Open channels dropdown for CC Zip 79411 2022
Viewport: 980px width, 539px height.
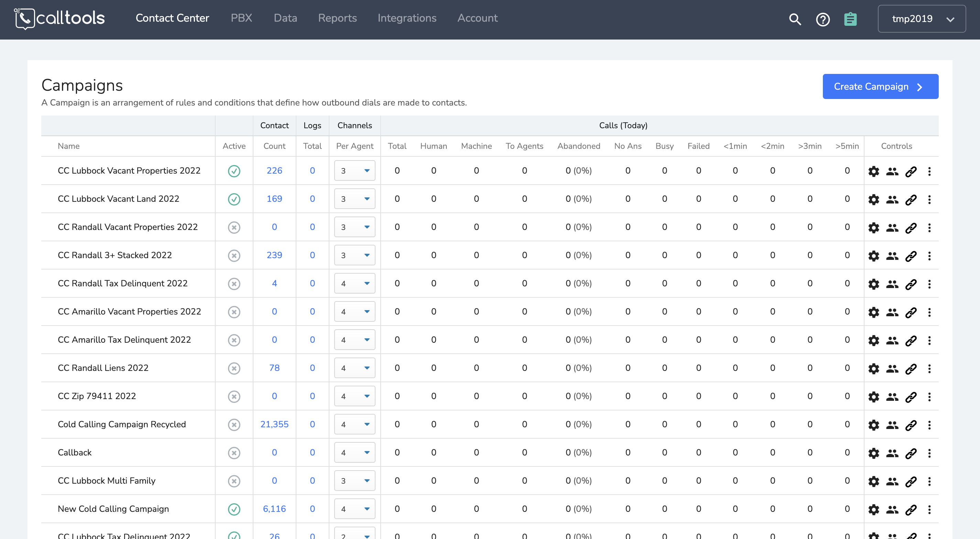point(355,396)
